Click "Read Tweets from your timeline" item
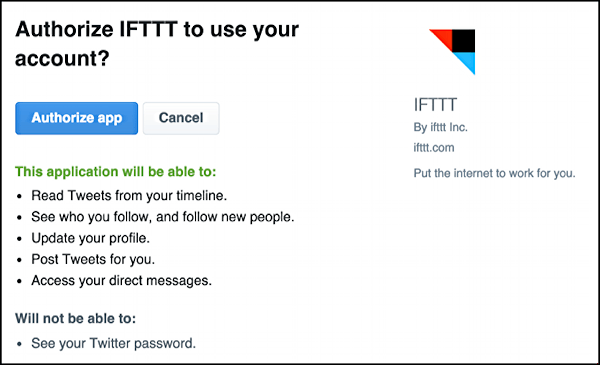Image resolution: width=600 pixels, height=365 pixels. click(129, 196)
